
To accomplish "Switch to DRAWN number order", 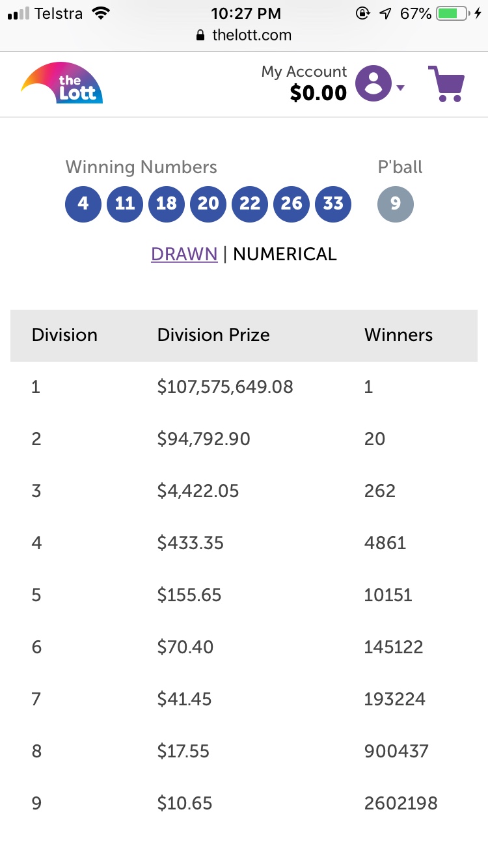I will point(184,254).
